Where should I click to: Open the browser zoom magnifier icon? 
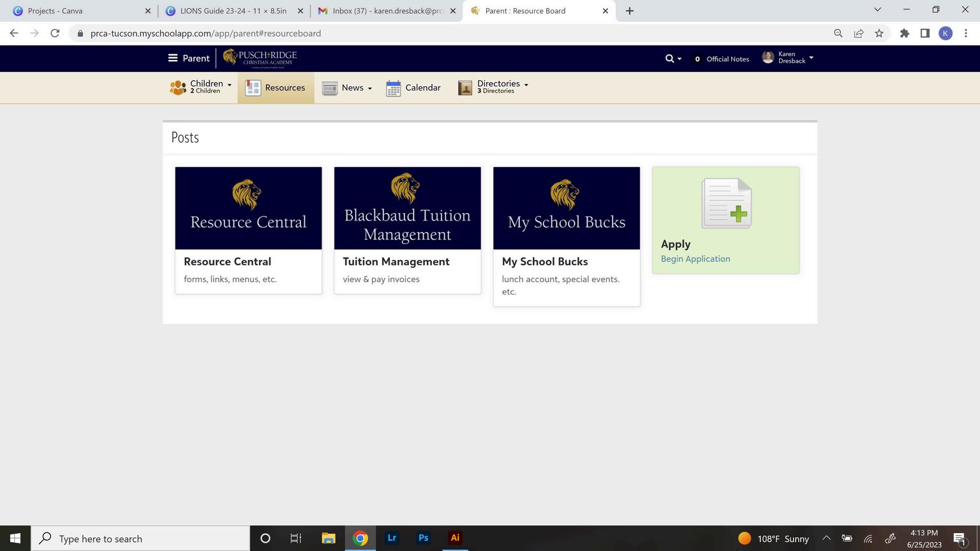838,33
